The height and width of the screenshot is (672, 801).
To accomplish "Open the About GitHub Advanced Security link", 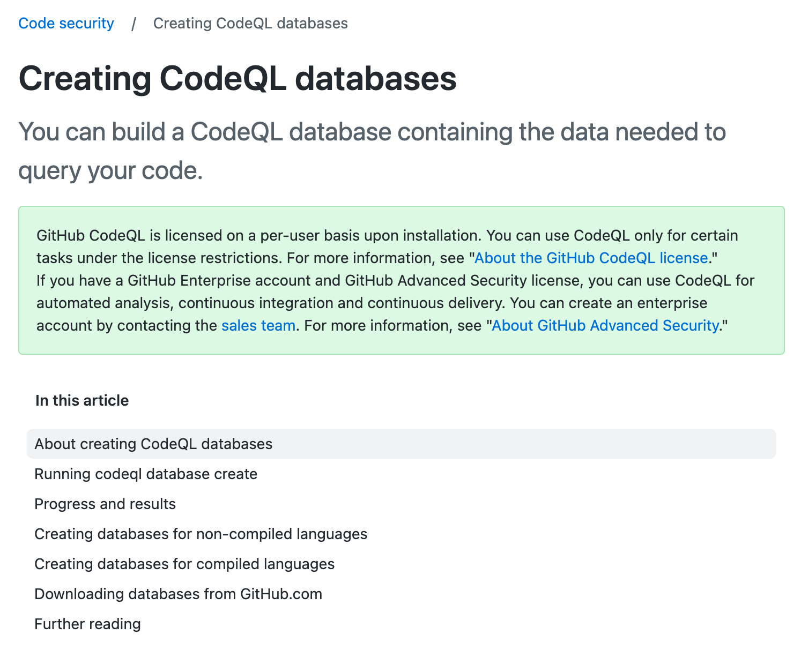I will [x=606, y=325].
